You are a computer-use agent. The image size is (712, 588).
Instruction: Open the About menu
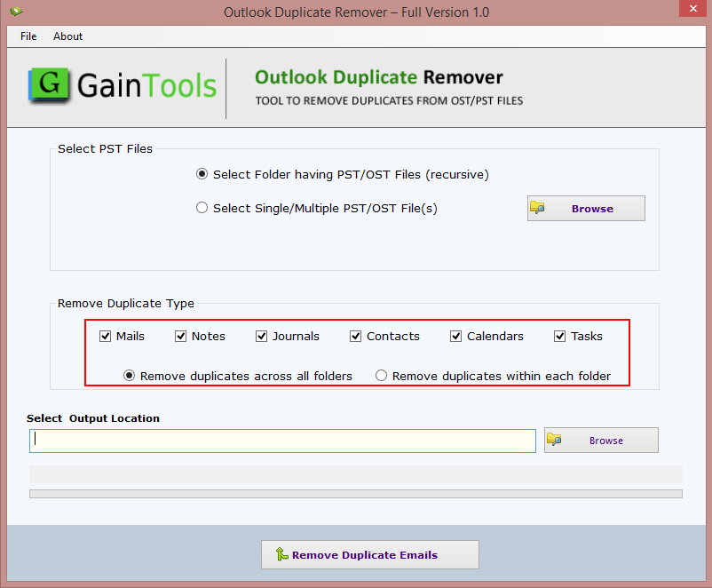67,36
